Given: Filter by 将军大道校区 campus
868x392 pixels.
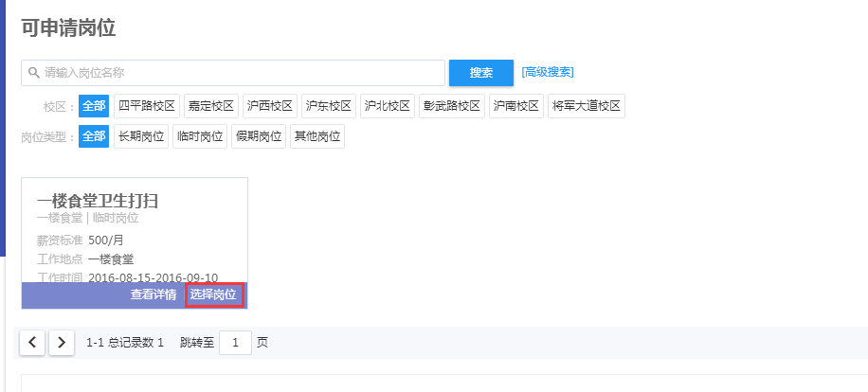Looking at the screenshot, I should coord(586,106).
